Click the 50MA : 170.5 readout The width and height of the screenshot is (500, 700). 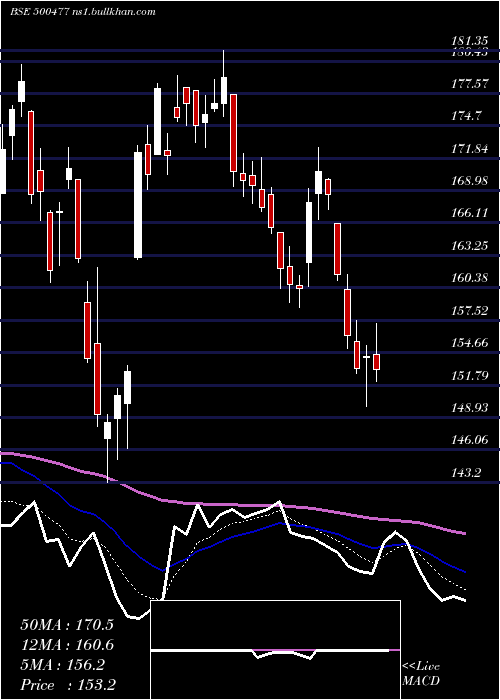pos(67,625)
